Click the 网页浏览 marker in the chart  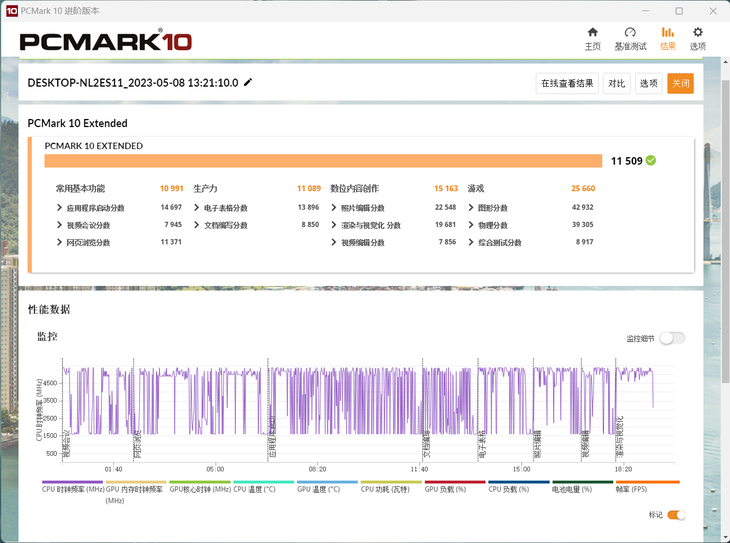(138, 444)
